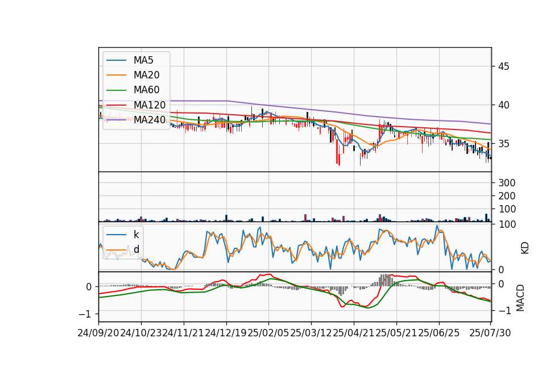Click the date label 25/02/05
The width and height of the screenshot is (546, 392).
click(x=268, y=333)
